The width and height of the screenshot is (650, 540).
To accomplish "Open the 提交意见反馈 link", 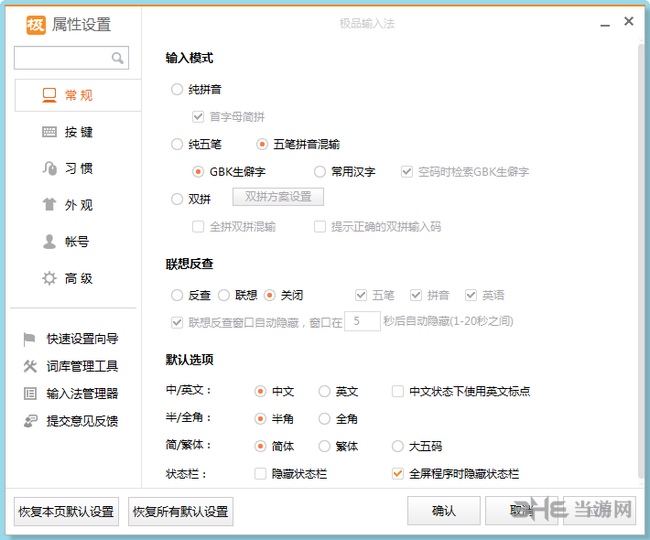I will click(82, 421).
